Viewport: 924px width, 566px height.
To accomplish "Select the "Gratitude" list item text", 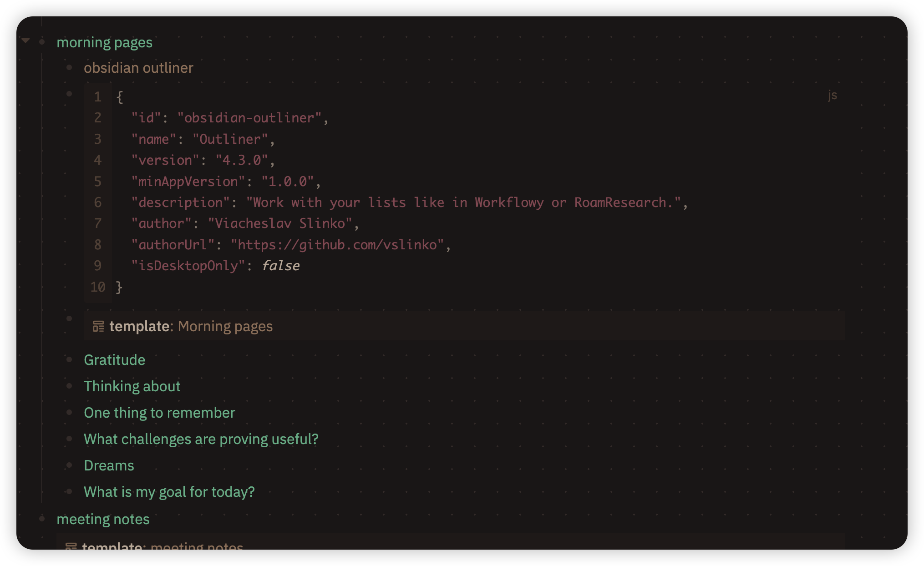I will pos(115,360).
